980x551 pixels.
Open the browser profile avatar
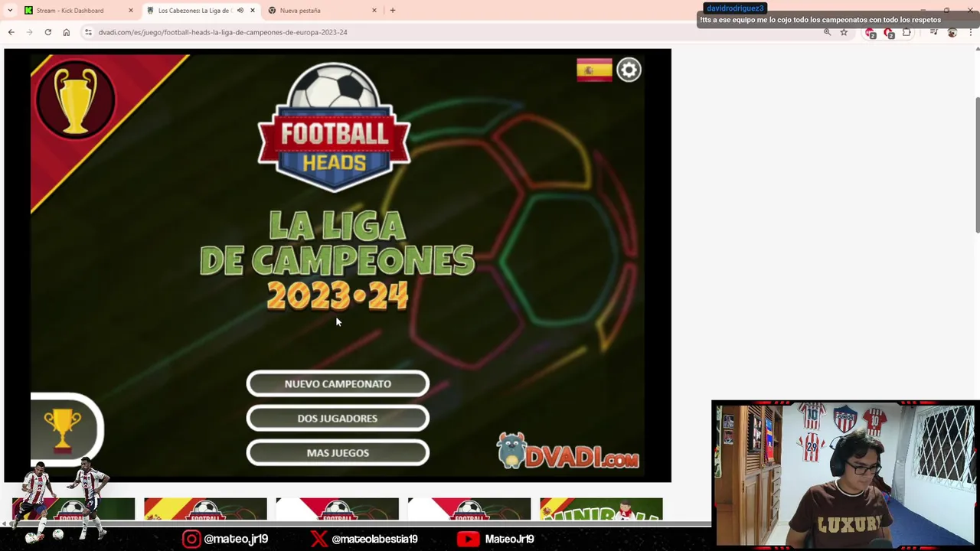click(x=952, y=32)
